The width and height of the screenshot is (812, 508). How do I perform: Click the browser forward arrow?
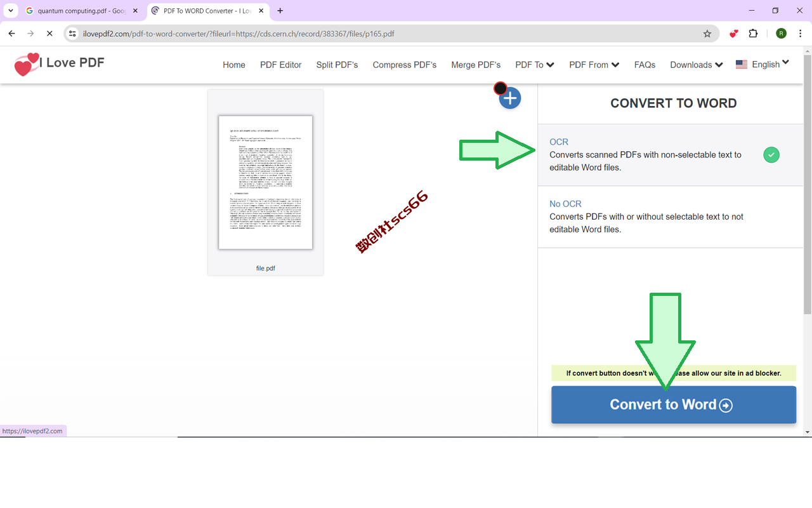[x=30, y=34]
